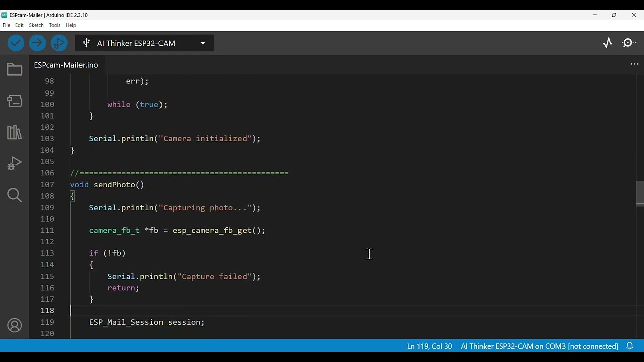Click the closing brace on line 117
The image size is (644, 362).
click(91, 299)
